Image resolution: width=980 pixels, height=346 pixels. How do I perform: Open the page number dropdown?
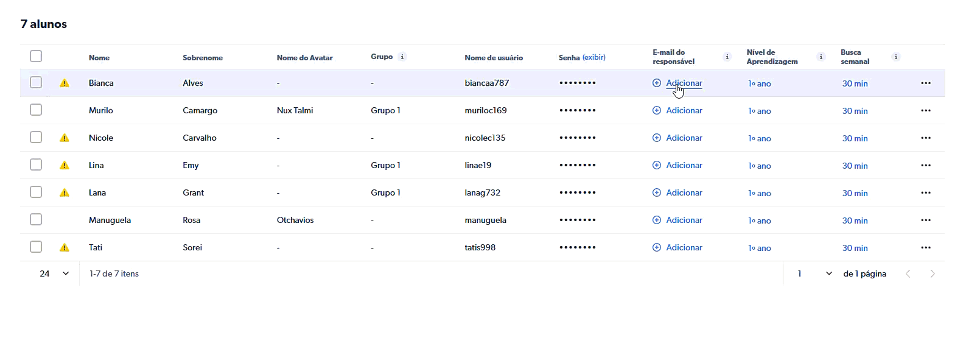click(x=815, y=274)
